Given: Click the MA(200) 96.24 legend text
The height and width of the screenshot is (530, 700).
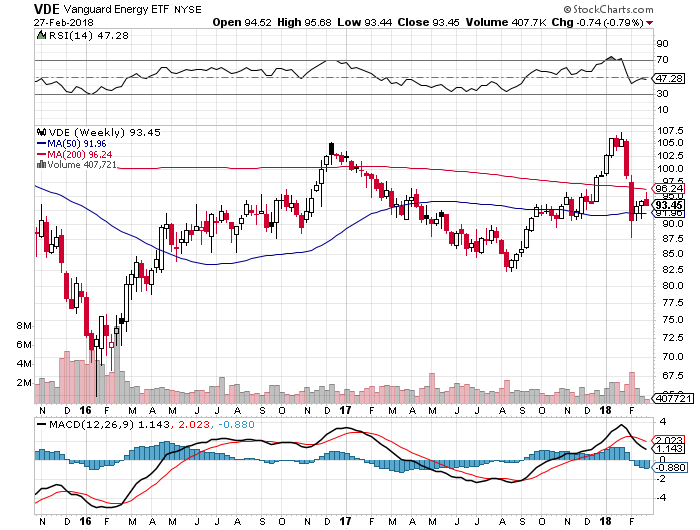Looking at the screenshot, I should (79, 154).
